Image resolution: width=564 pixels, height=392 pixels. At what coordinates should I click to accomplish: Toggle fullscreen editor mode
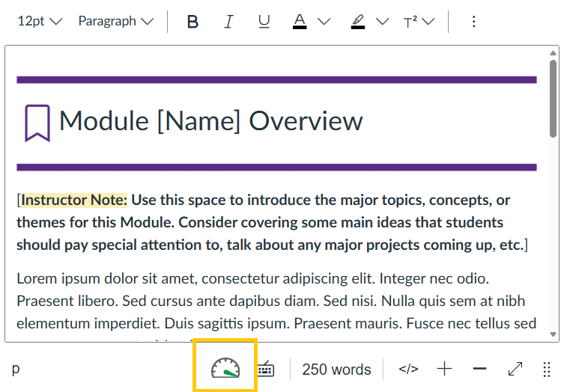(x=515, y=369)
